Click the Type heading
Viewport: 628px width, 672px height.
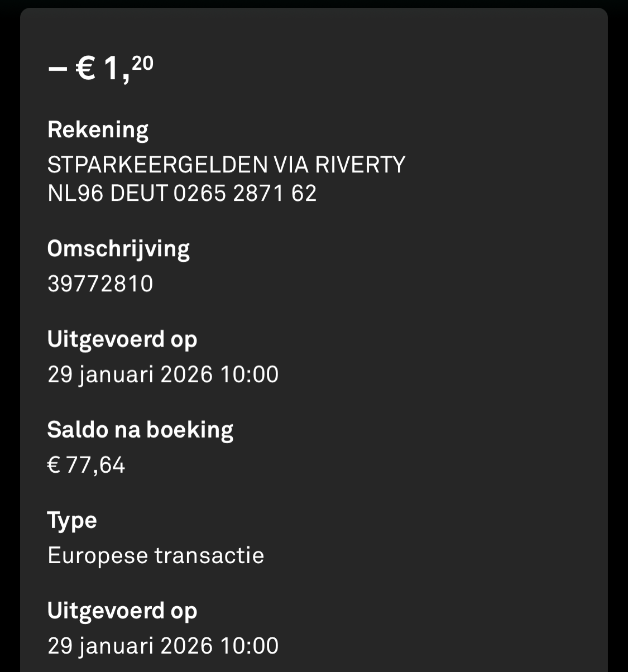pyautogui.click(x=72, y=520)
